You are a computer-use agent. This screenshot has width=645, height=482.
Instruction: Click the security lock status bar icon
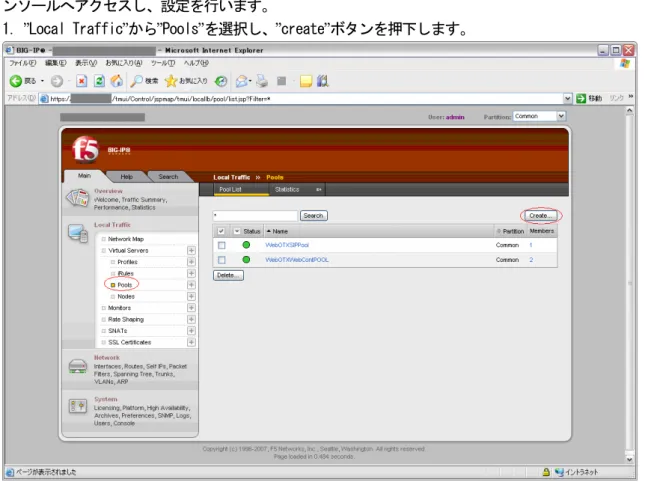point(546,472)
